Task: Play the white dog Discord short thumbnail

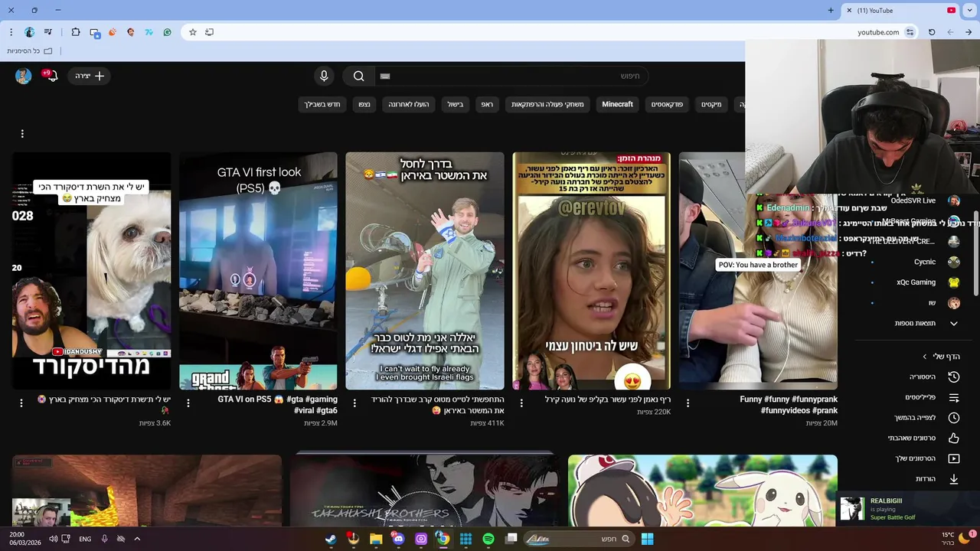Action: pyautogui.click(x=91, y=271)
